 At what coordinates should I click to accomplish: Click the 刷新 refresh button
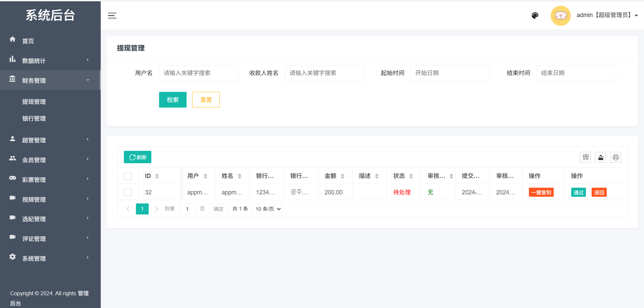[138, 157]
